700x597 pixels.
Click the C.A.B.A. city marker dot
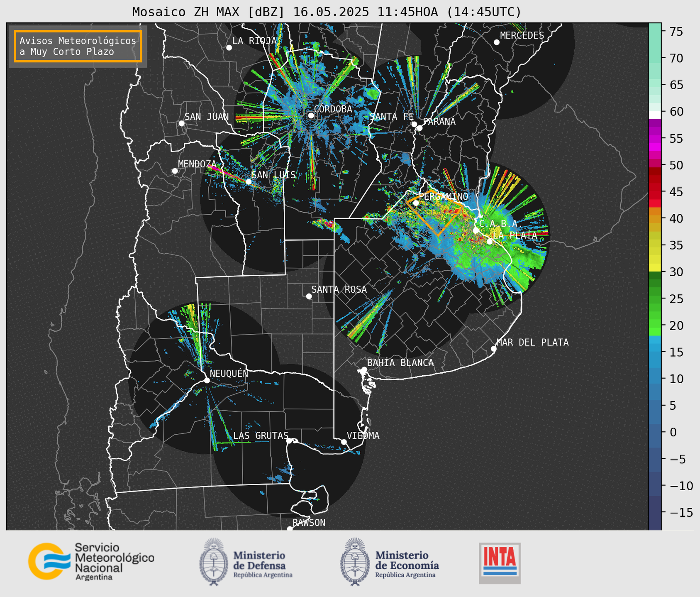476,230
